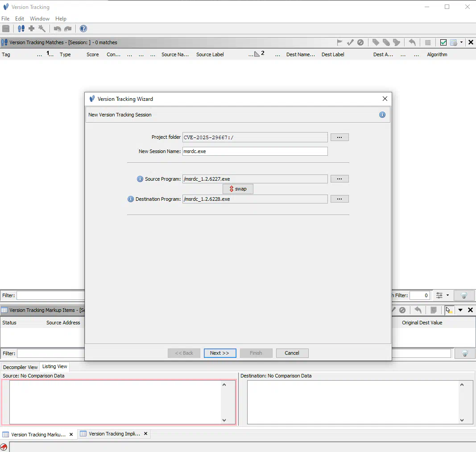
Task: Open the Edit menu
Action: [x=20, y=18]
